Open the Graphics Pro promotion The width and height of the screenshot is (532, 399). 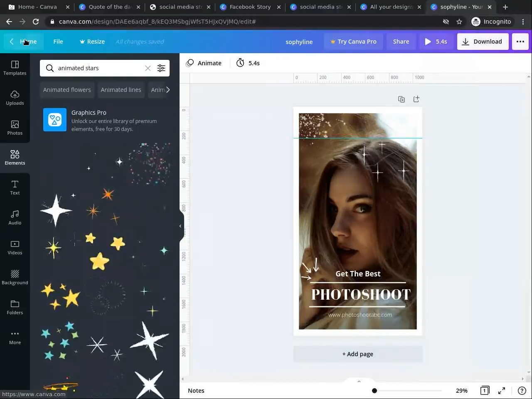(x=105, y=121)
